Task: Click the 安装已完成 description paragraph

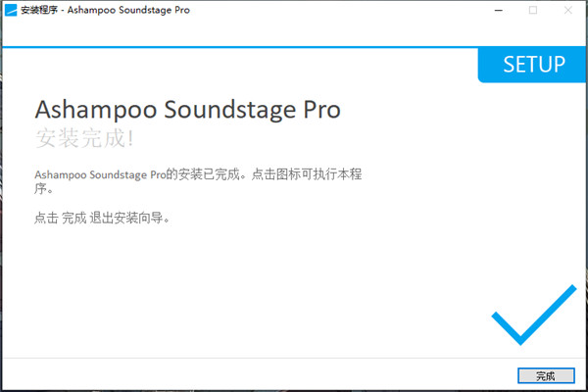Action: (196, 174)
